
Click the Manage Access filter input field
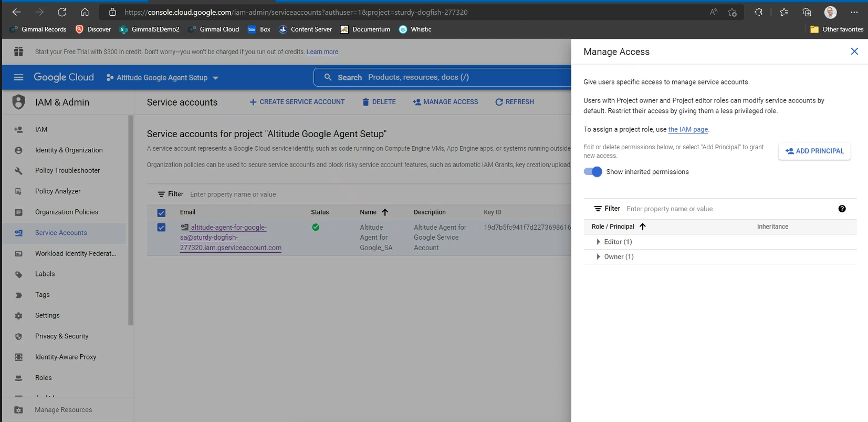(x=727, y=209)
